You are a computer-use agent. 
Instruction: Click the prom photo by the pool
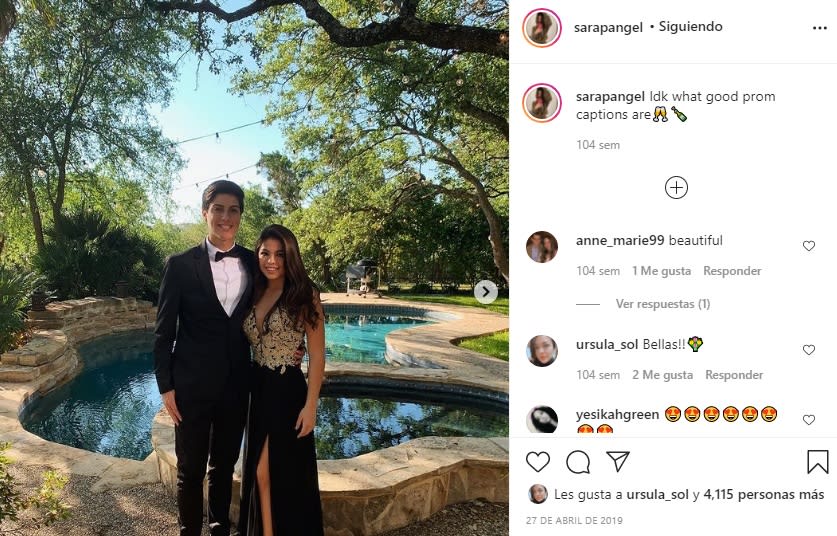coord(254,268)
